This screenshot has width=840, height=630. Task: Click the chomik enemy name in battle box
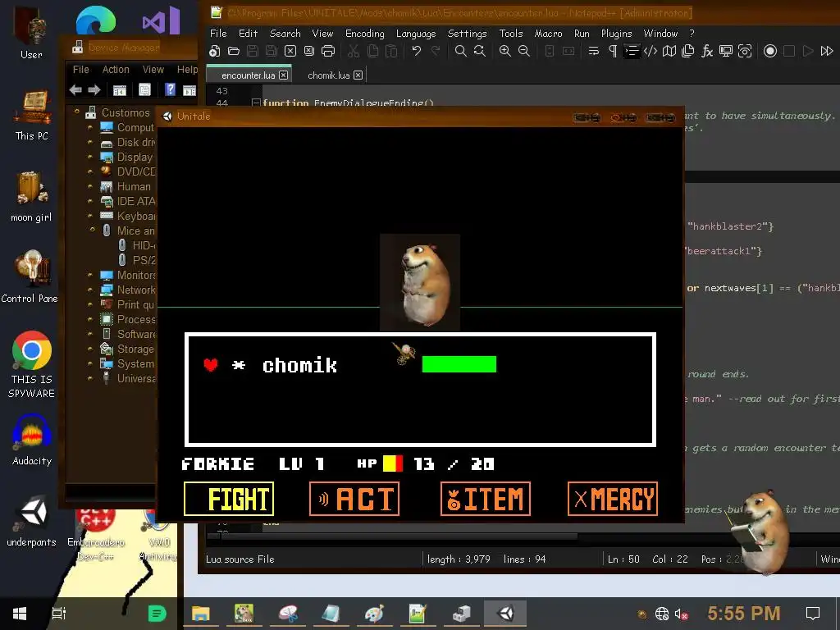point(299,365)
